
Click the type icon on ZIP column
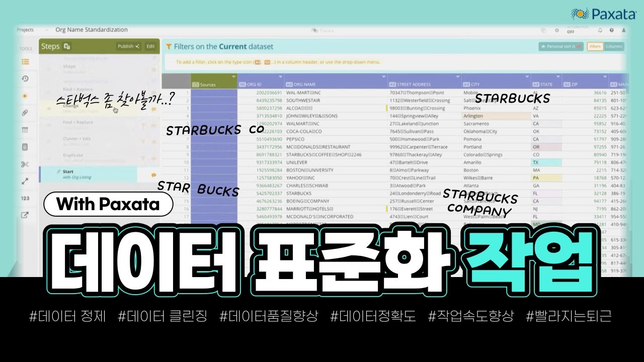(566, 84)
